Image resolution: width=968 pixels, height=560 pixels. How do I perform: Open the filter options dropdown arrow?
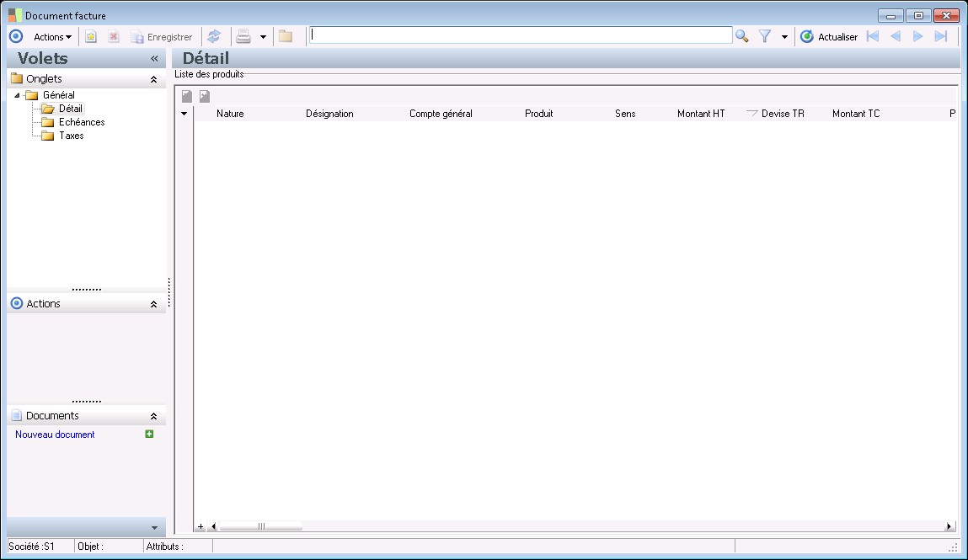point(784,37)
